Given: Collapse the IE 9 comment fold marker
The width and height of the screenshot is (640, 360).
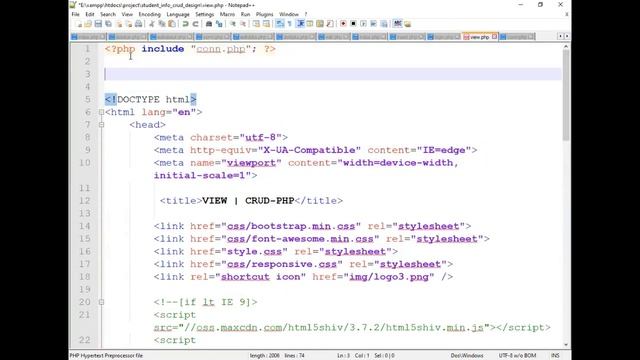Looking at the screenshot, I should [101, 302].
